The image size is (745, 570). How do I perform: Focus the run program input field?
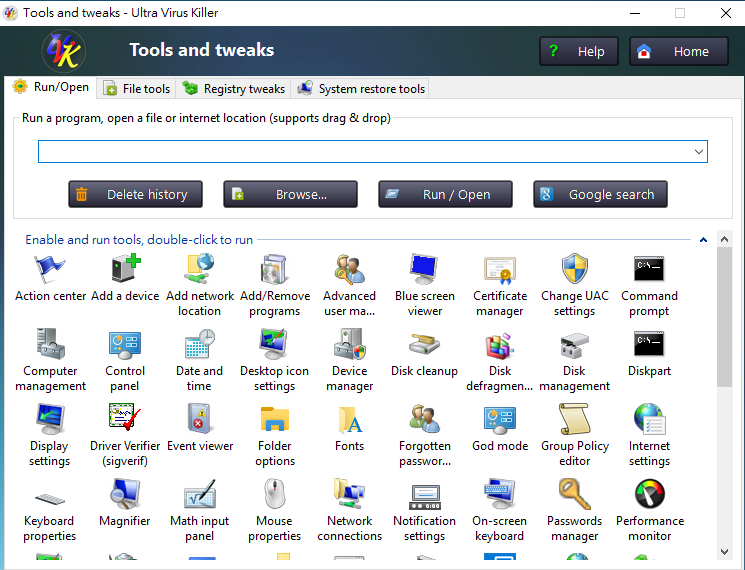pos(373,152)
